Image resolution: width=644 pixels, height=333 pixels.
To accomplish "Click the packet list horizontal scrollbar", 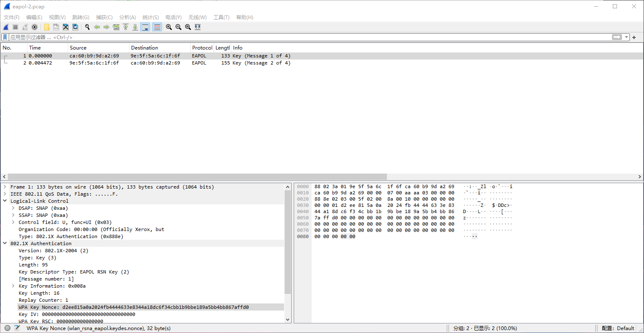I will click(197, 176).
